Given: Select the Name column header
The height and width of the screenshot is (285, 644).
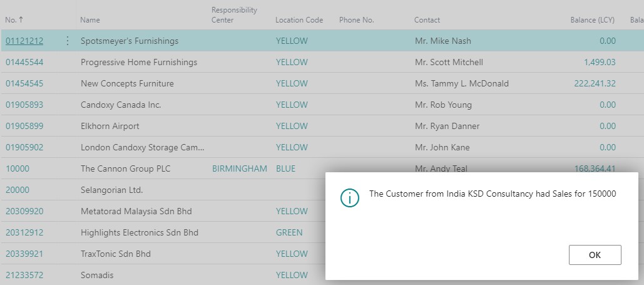Looking at the screenshot, I should [90, 20].
